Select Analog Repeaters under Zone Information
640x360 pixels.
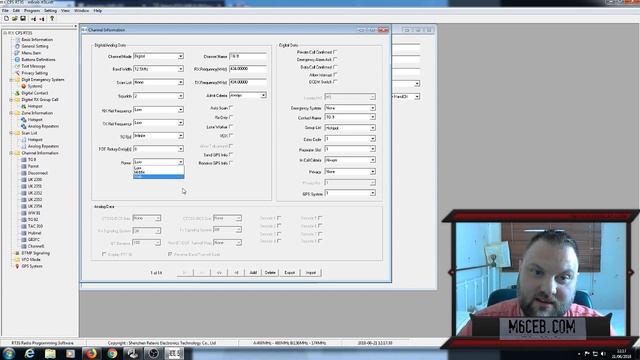[43, 126]
